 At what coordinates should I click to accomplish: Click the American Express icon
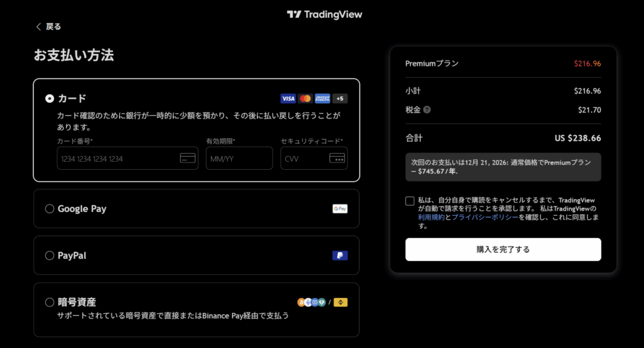(322, 99)
